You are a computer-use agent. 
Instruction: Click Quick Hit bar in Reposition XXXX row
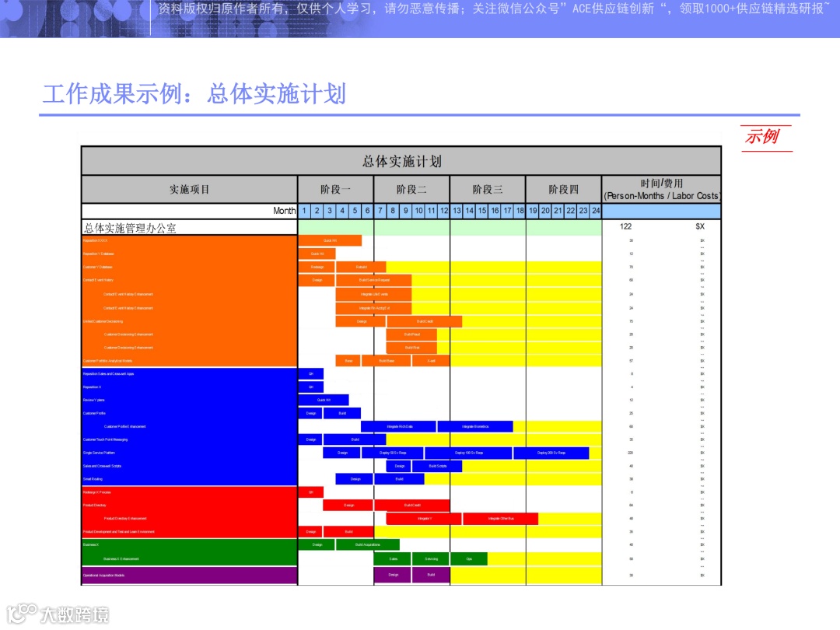(330, 240)
